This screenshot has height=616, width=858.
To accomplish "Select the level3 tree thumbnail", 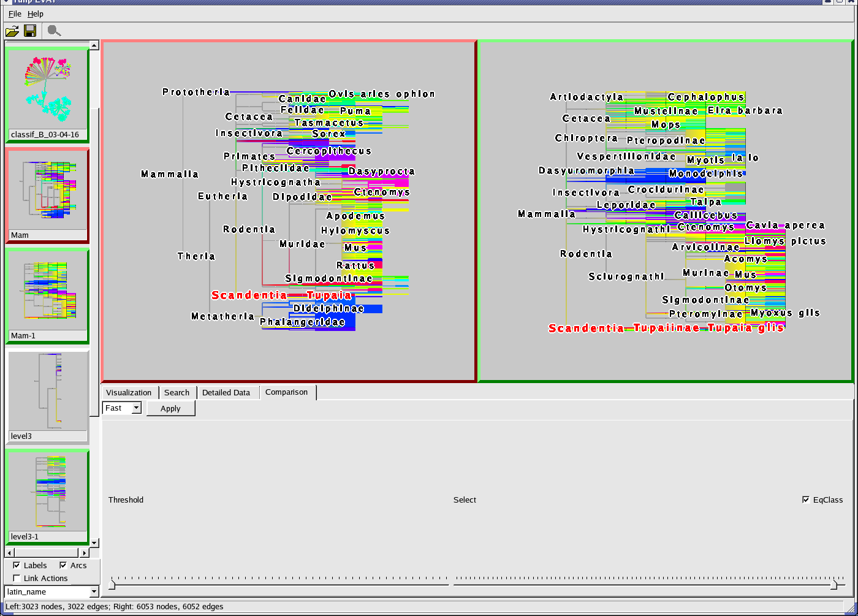I will click(x=48, y=391).
